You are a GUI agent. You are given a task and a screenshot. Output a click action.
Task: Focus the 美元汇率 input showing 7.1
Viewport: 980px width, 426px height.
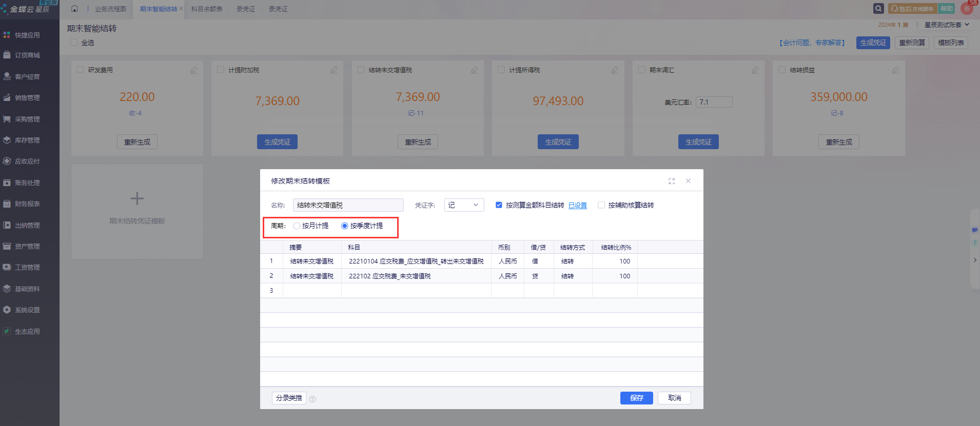pyautogui.click(x=714, y=102)
